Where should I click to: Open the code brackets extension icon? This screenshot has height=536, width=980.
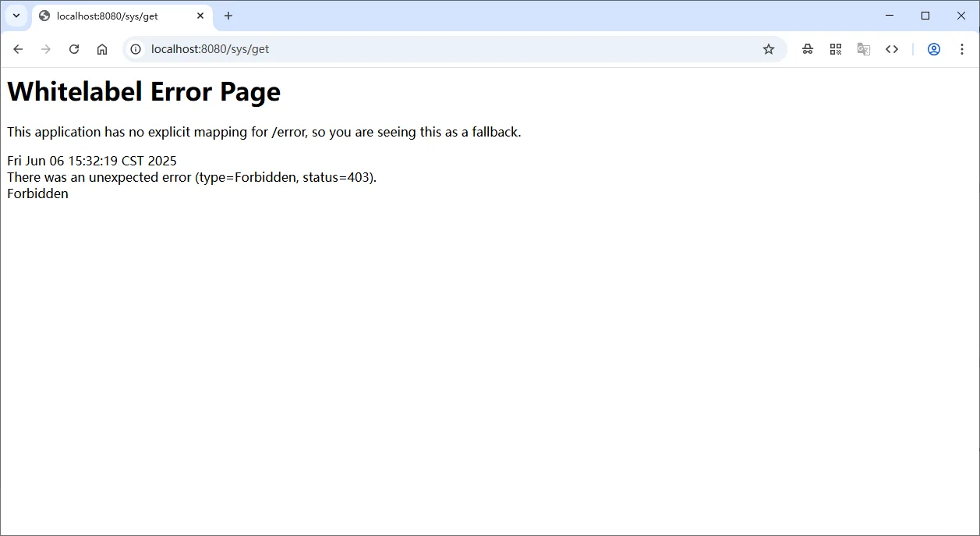(892, 49)
